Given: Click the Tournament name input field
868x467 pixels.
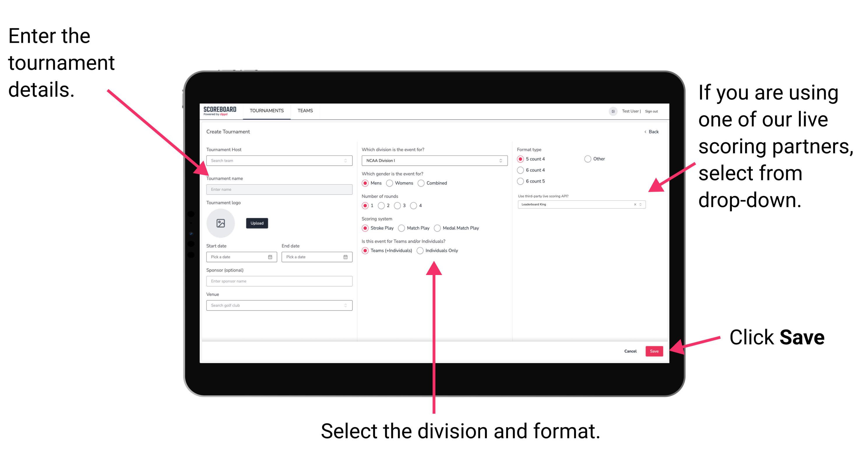Looking at the screenshot, I should point(279,189).
